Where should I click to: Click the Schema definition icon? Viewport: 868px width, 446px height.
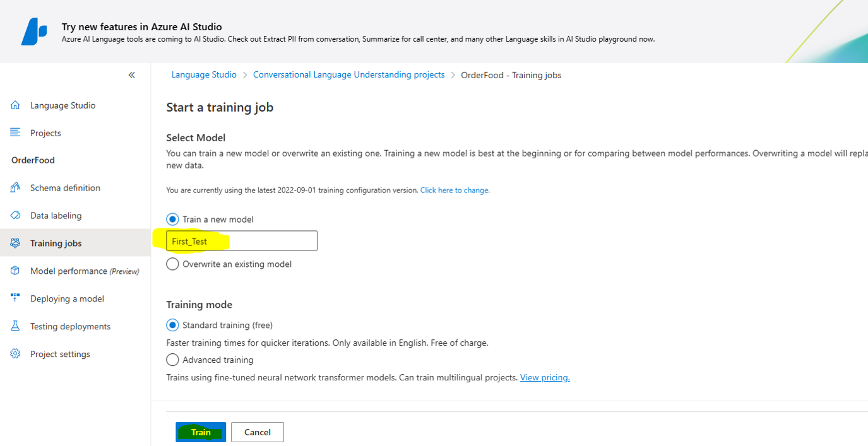pyautogui.click(x=16, y=187)
